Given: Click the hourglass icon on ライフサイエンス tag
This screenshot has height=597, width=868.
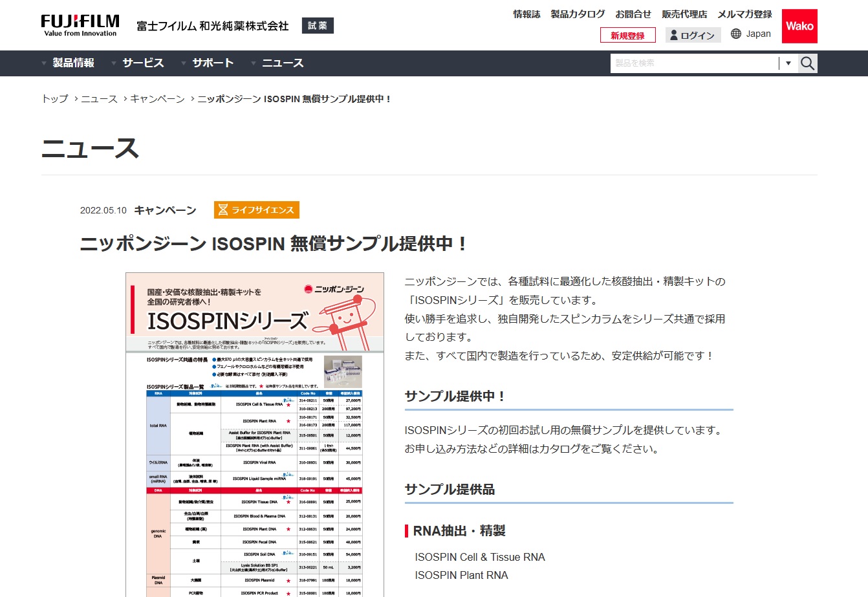Looking at the screenshot, I should pos(223,210).
